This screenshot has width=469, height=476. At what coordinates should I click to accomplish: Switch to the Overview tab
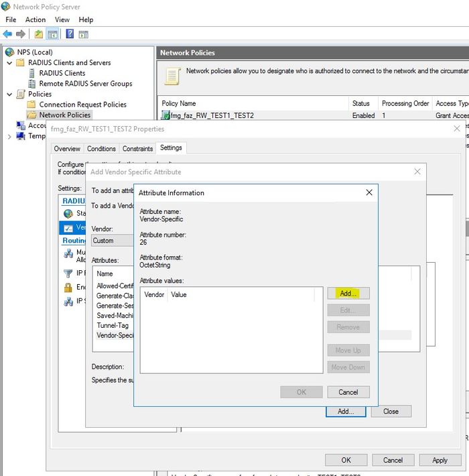click(x=67, y=149)
